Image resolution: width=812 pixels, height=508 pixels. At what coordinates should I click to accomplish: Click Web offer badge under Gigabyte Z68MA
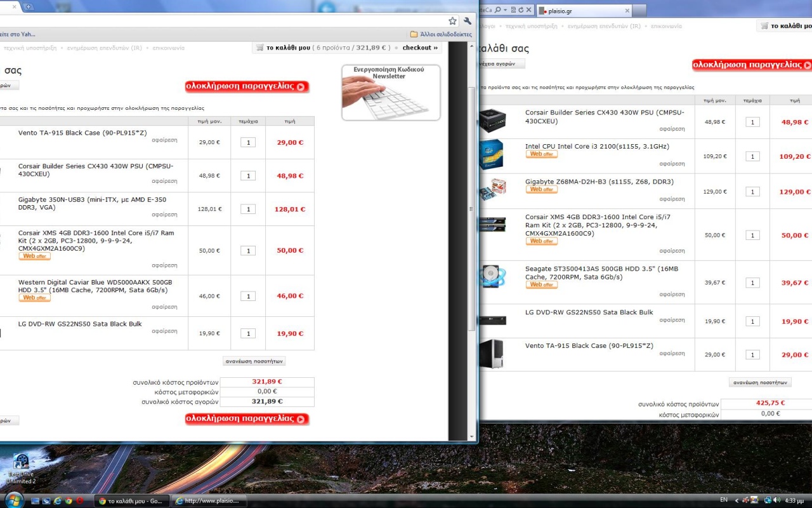[x=542, y=189]
